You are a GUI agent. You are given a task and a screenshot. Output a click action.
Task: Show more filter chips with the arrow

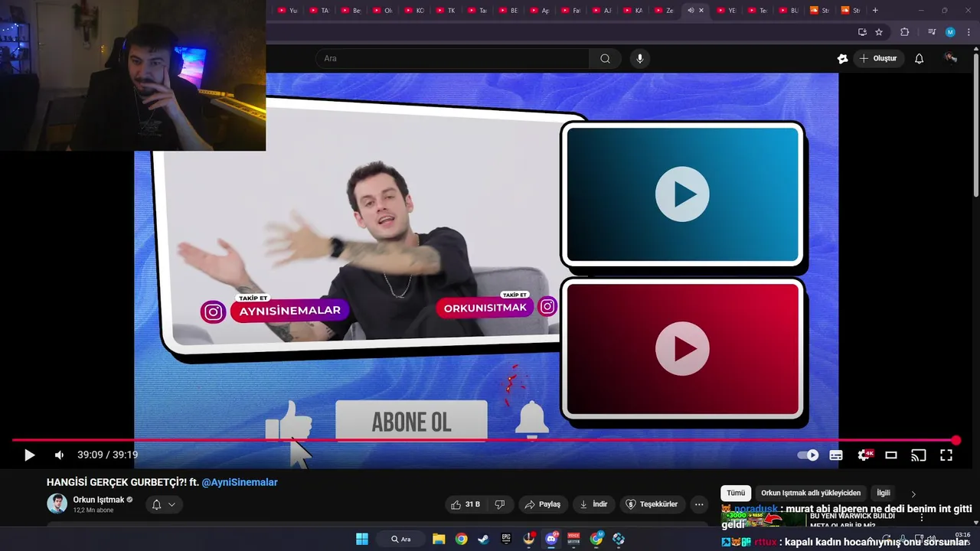click(913, 494)
